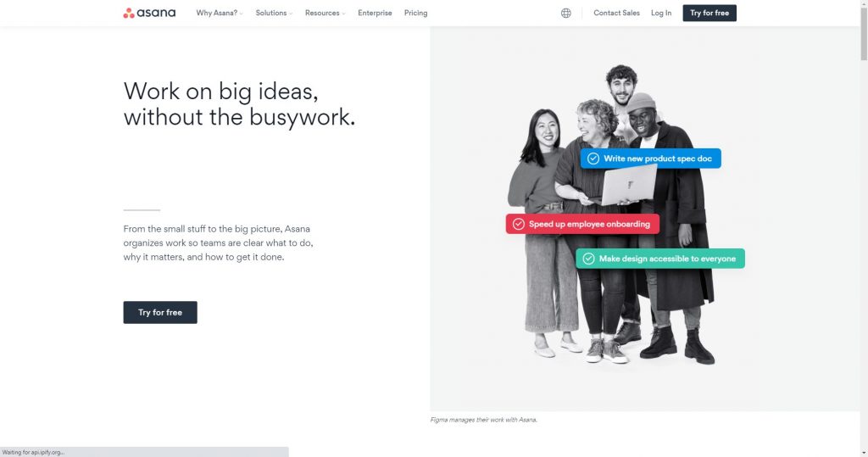
Task: Expand the Solutions menu chevron
Action: coord(291,14)
